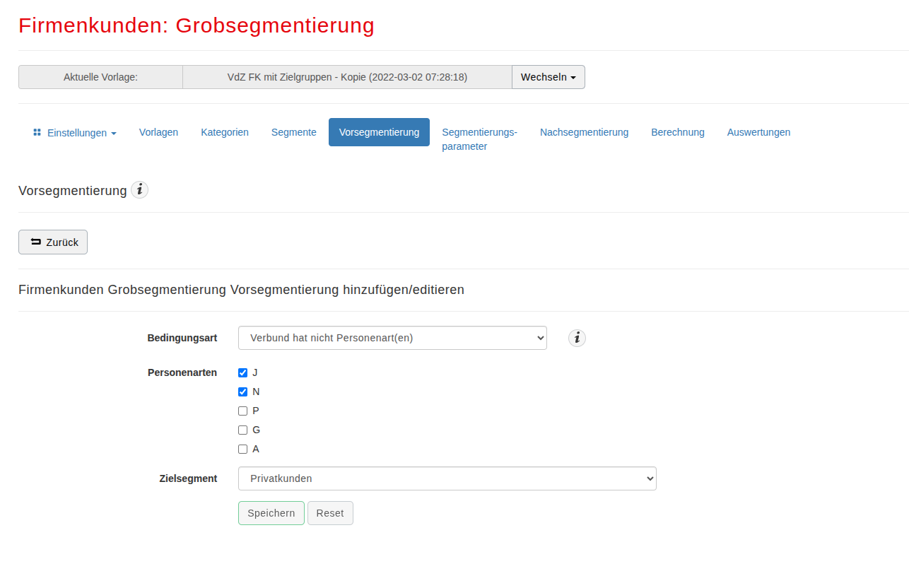The image size is (909, 588).
Task: Switch to the Kategorien tab
Action: coord(225,132)
